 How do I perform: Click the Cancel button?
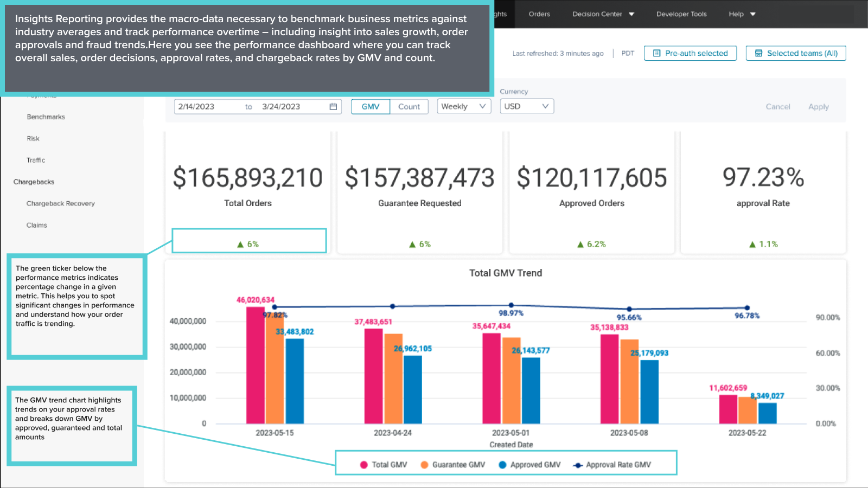777,107
